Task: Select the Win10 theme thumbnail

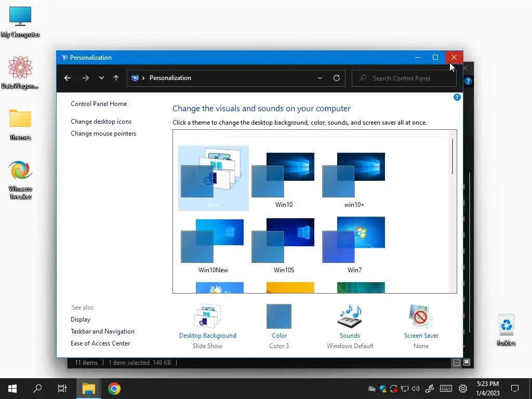Action: [284, 179]
